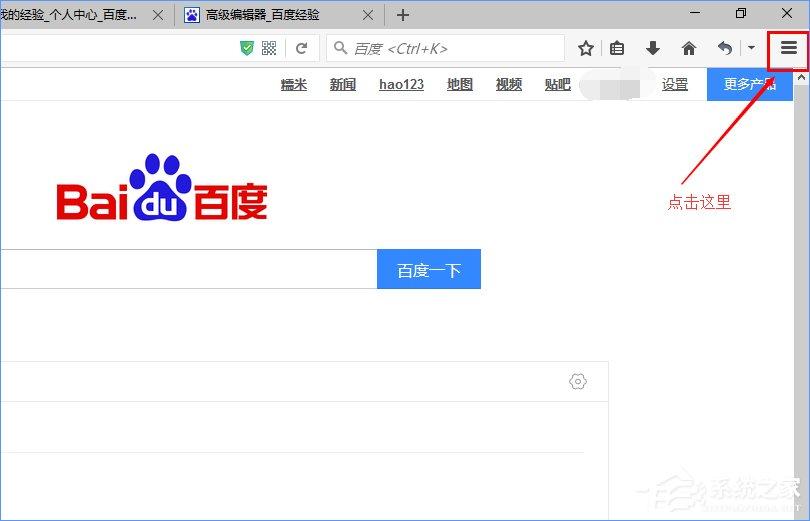Bookmark this page with the star icon
The width and height of the screenshot is (810, 521).
pyautogui.click(x=586, y=49)
